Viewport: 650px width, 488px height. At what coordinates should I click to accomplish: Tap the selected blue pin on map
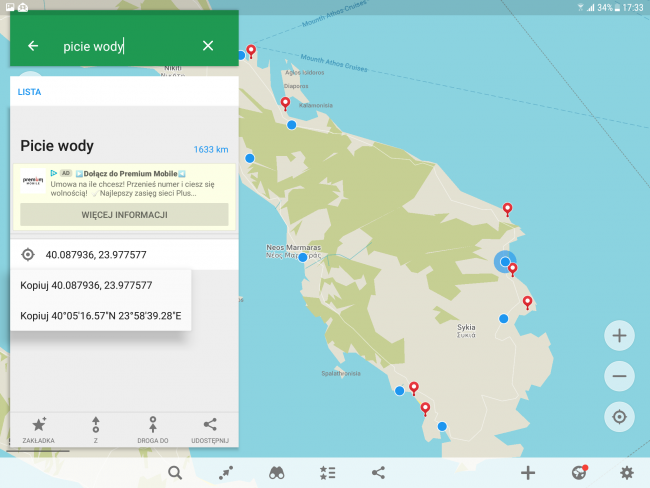(506, 262)
